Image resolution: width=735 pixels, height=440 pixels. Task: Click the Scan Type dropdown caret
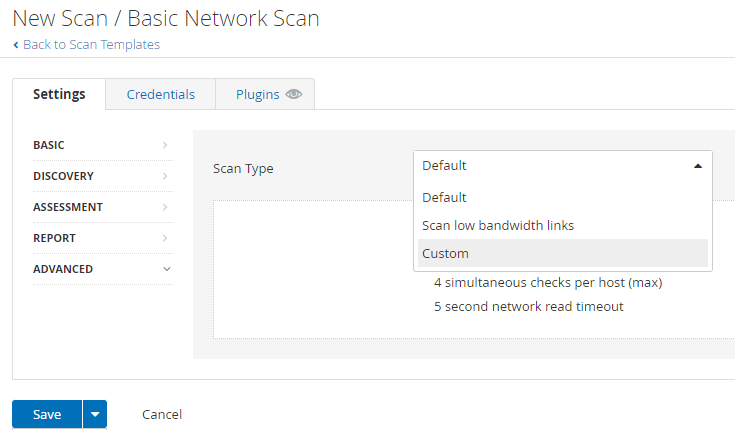698,166
